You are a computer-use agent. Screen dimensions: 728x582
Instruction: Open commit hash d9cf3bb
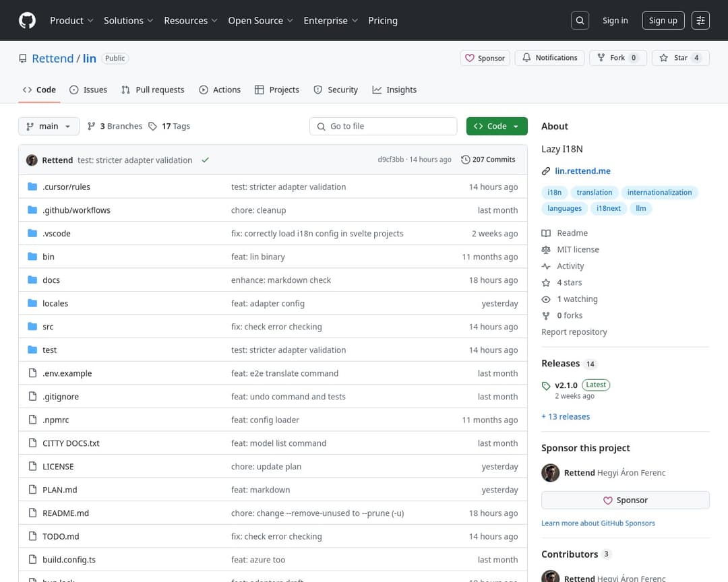click(390, 160)
